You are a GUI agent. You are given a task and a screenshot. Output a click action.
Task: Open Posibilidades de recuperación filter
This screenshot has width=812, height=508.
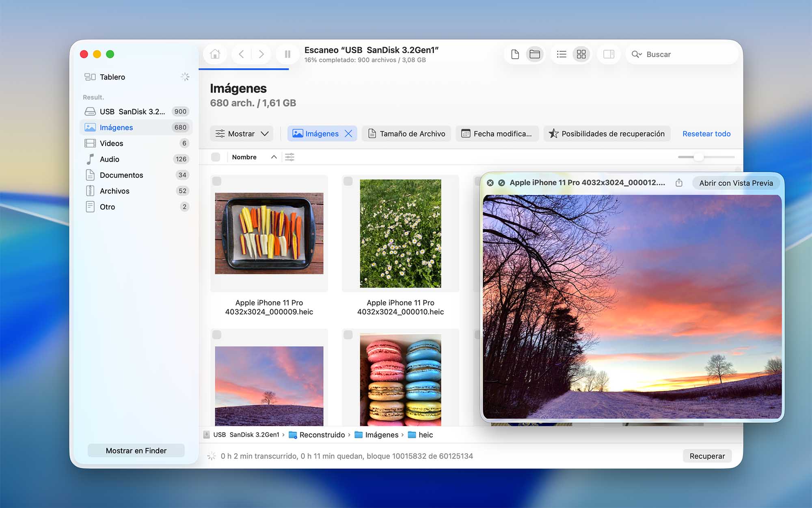[607, 133]
